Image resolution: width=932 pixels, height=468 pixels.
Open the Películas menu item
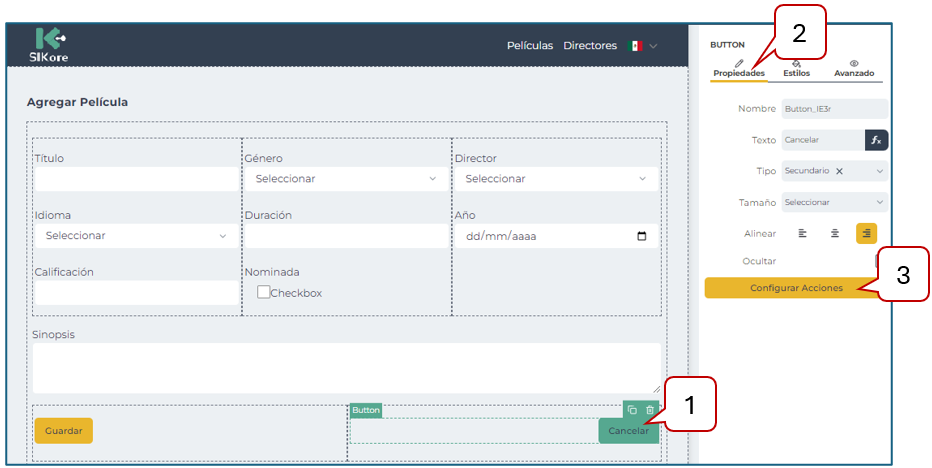click(x=529, y=46)
